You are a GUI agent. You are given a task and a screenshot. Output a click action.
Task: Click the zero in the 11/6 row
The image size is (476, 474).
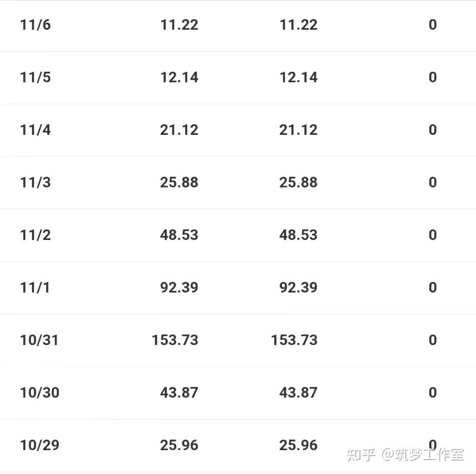click(x=433, y=25)
